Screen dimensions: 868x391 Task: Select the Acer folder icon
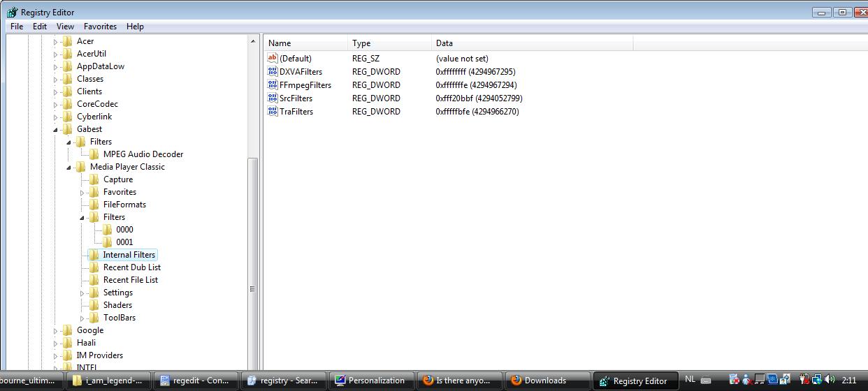67,41
